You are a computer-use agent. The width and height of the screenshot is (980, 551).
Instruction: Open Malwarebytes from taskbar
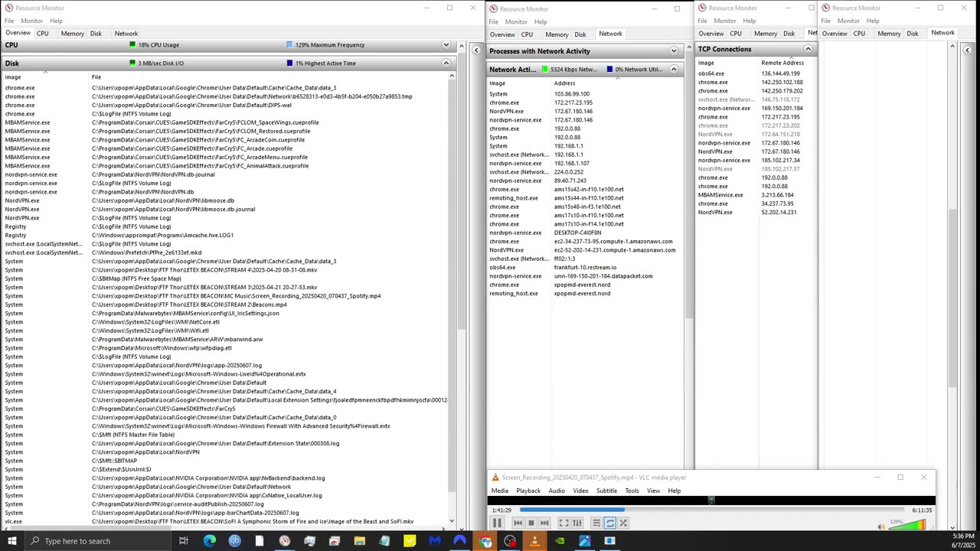coord(435,541)
